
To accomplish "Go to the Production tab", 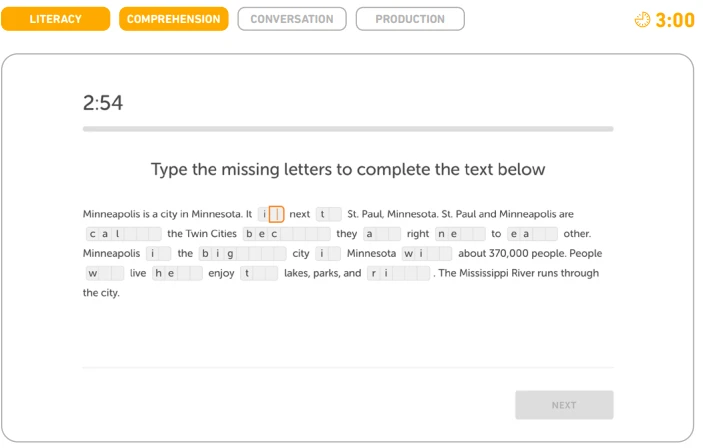I will (x=410, y=19).
